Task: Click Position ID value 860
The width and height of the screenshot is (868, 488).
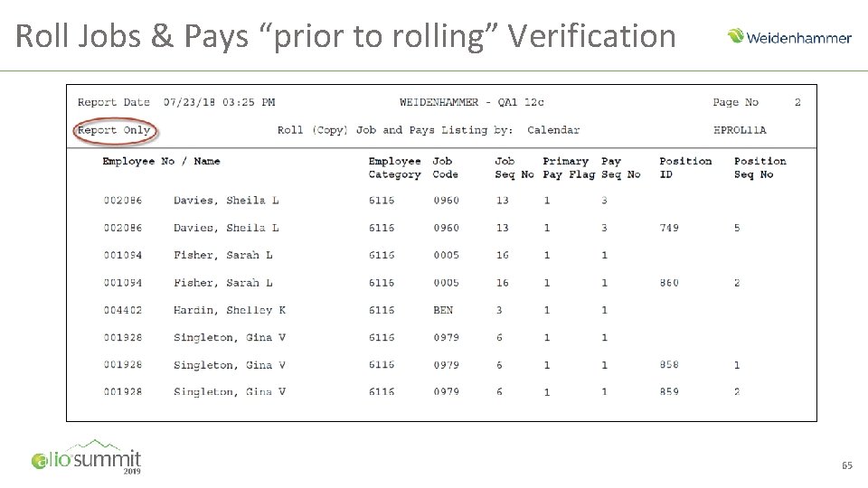Action: (669, 283)
